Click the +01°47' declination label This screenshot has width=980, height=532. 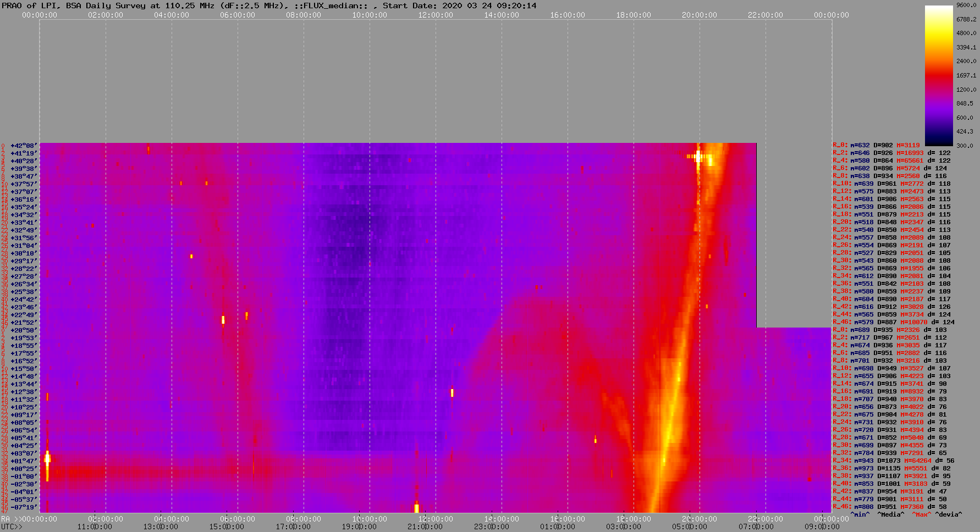(x=24, y=461)
